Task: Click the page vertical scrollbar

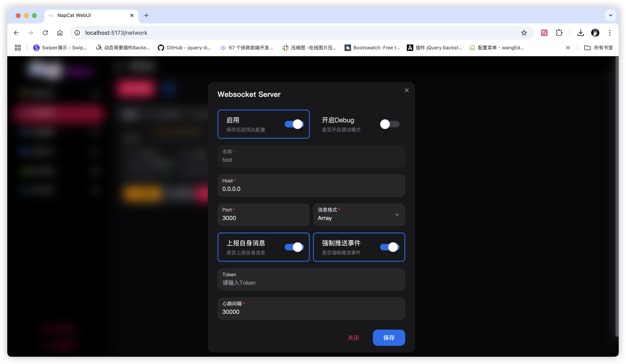Action: tap(617, 196)
